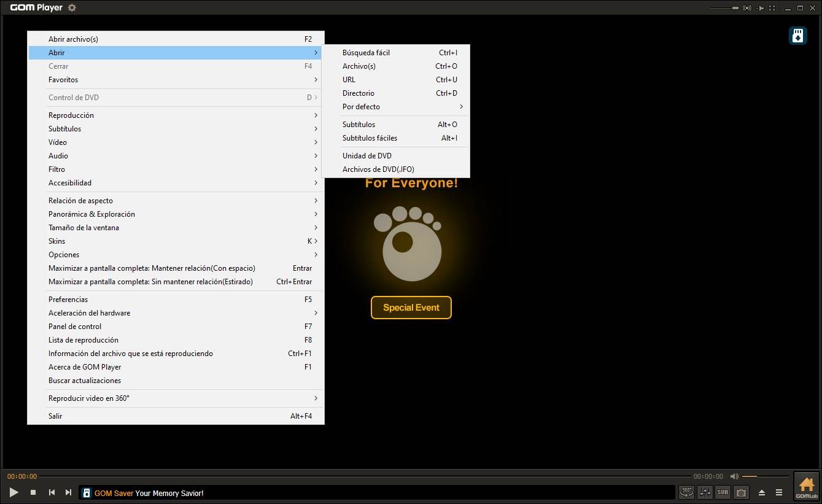
Task: Expand the Favoritos submenu
Action: point(176,80)
